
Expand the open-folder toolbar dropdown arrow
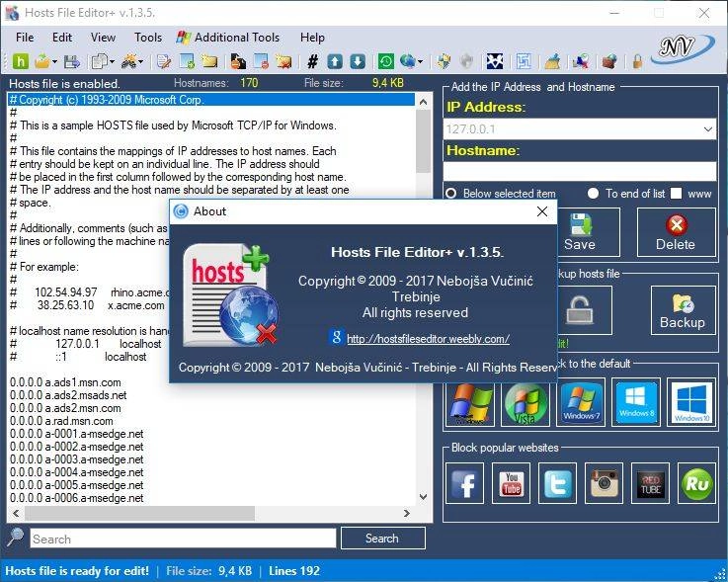[x=54, y=61]
